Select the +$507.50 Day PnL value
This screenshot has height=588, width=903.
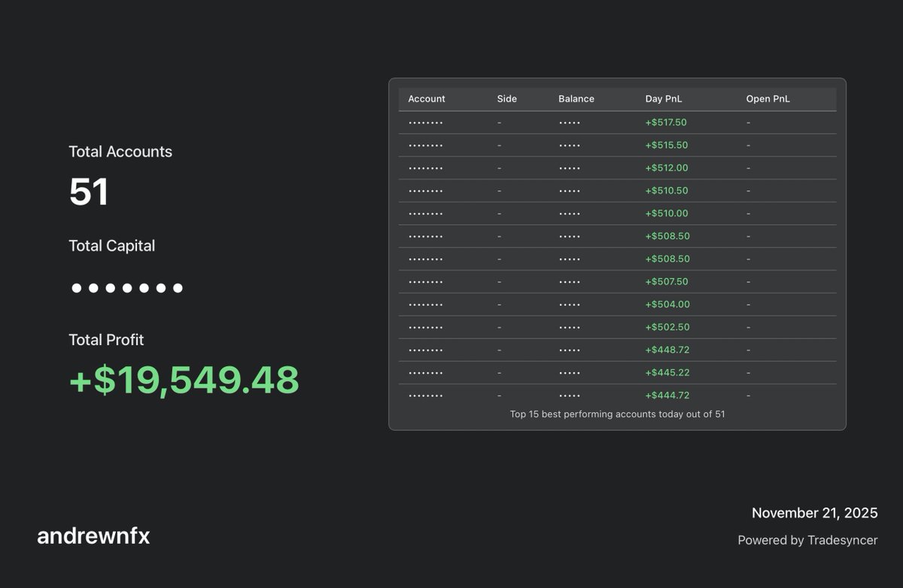tap(666, 281)
